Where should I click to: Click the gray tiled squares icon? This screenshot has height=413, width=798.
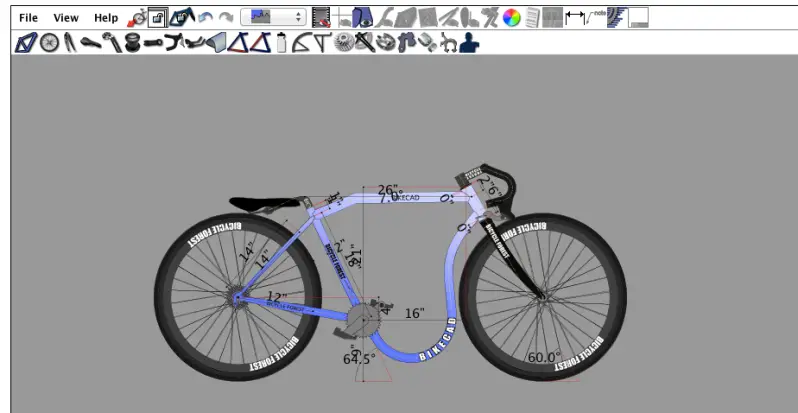click(x=552, y=18)
